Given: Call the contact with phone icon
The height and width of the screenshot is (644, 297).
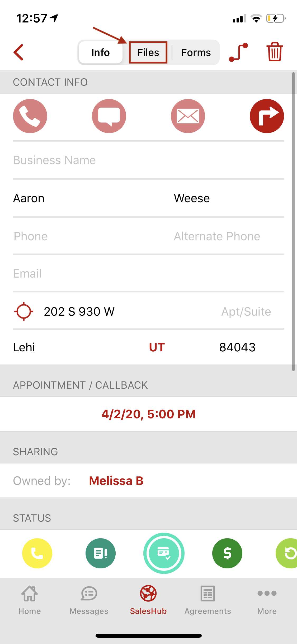Looking at the screenshot, I should 30,116.
